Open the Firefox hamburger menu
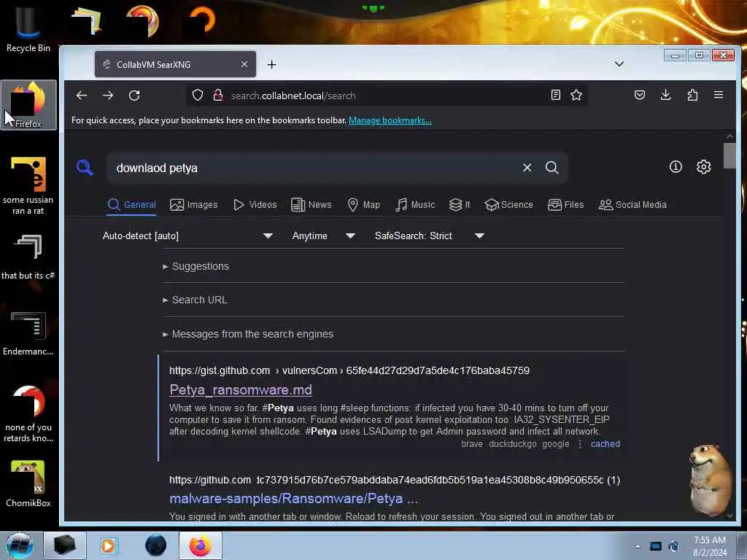 (719, 95)
